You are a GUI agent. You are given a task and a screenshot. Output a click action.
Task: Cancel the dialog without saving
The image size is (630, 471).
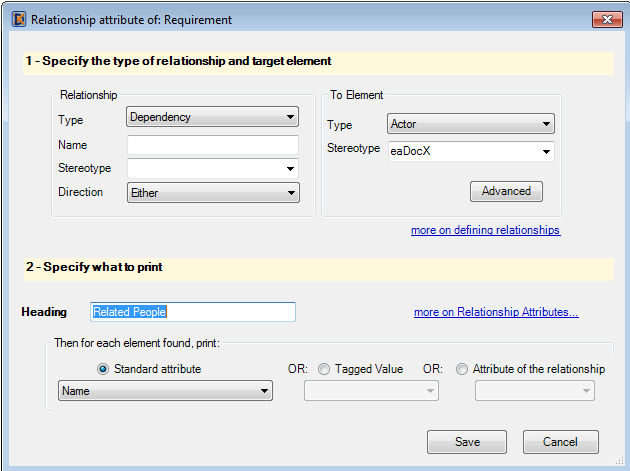[560, 442]
